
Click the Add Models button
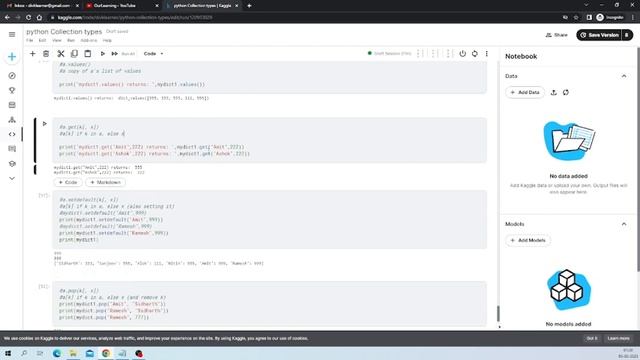pyautogui.click(x=528, y=240)
